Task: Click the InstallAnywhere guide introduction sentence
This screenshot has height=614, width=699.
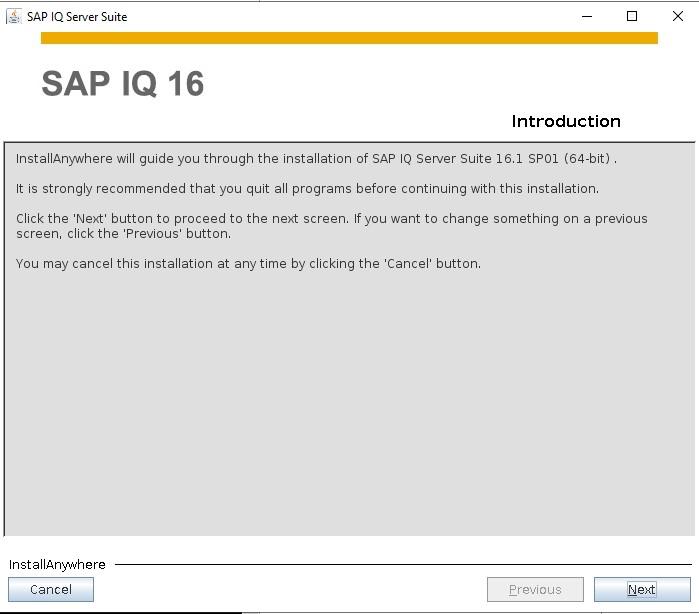Action: 317,159
